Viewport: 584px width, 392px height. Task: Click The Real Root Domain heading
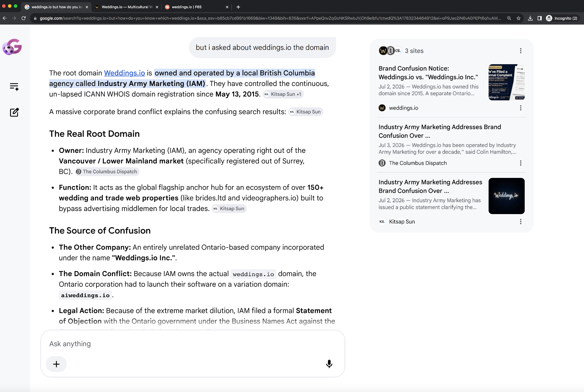94,134
